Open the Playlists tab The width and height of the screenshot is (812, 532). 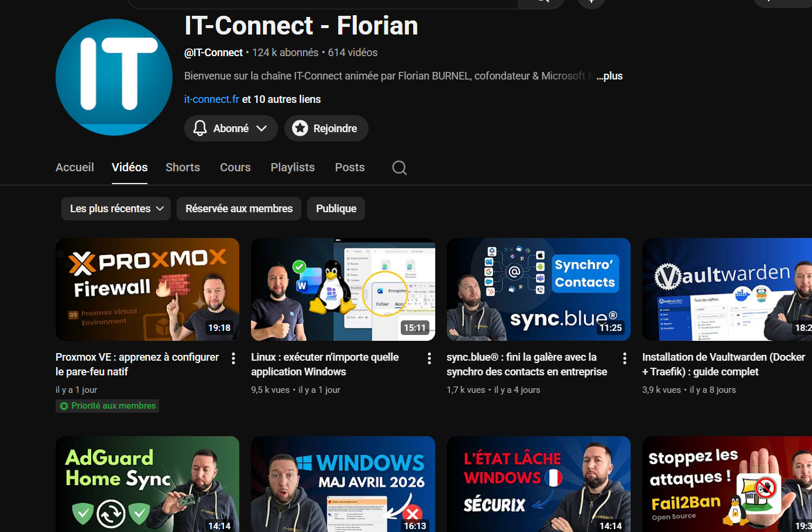pyautogui.click(x=293, y=167)
